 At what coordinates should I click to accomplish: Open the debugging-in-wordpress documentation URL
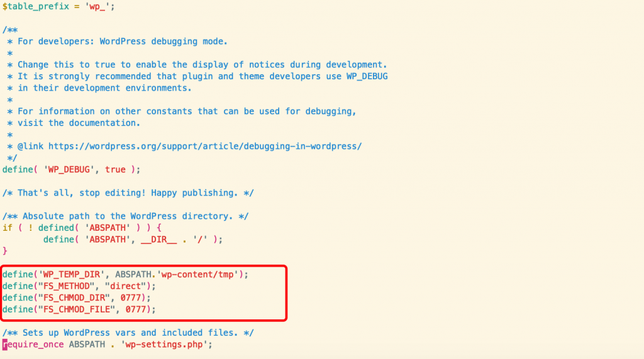tap(205, 146)
